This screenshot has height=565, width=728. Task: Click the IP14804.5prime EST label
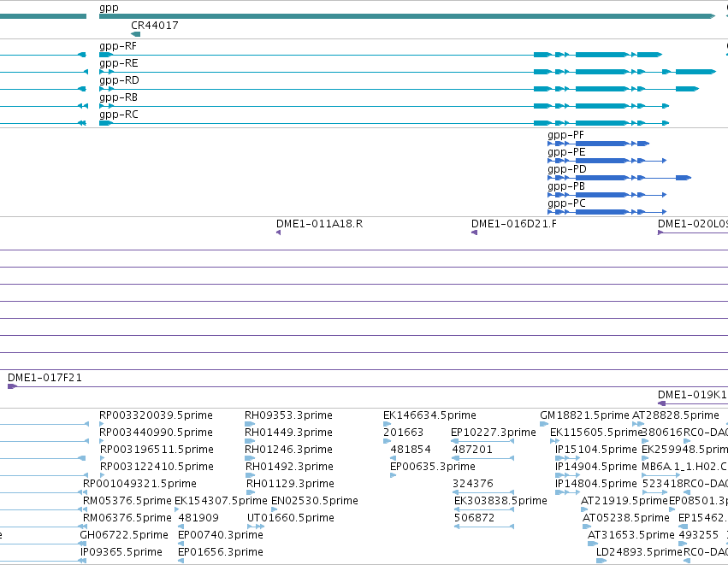point(596,484)
